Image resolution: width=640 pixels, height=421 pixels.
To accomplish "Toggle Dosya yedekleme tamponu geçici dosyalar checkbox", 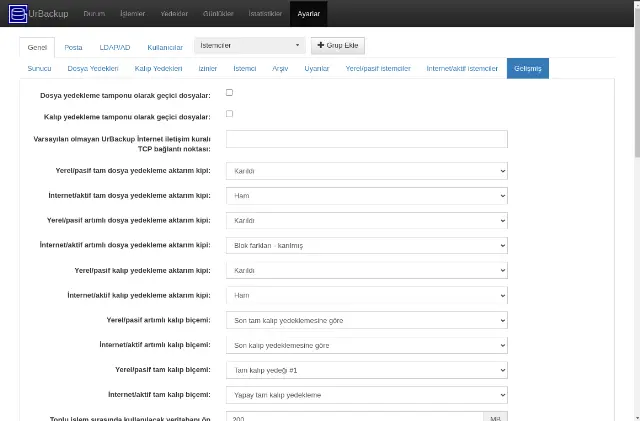I will pos(229,93).
